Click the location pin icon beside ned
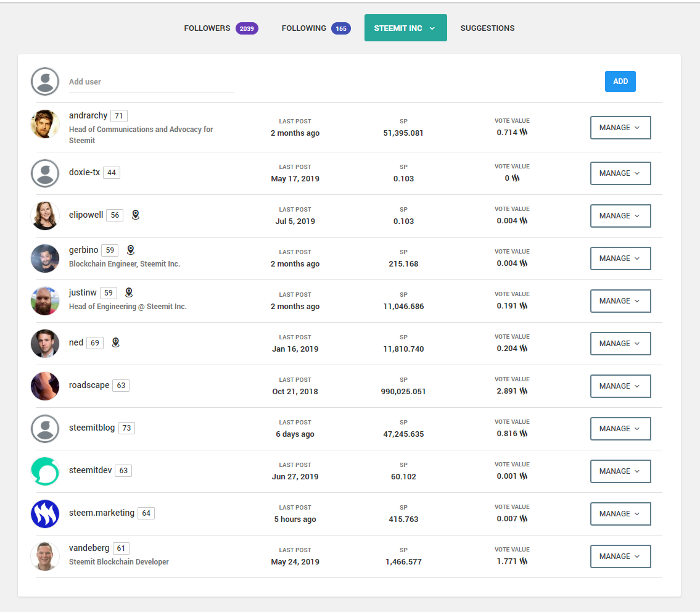 pyautogui.click(x=115, y=342)
